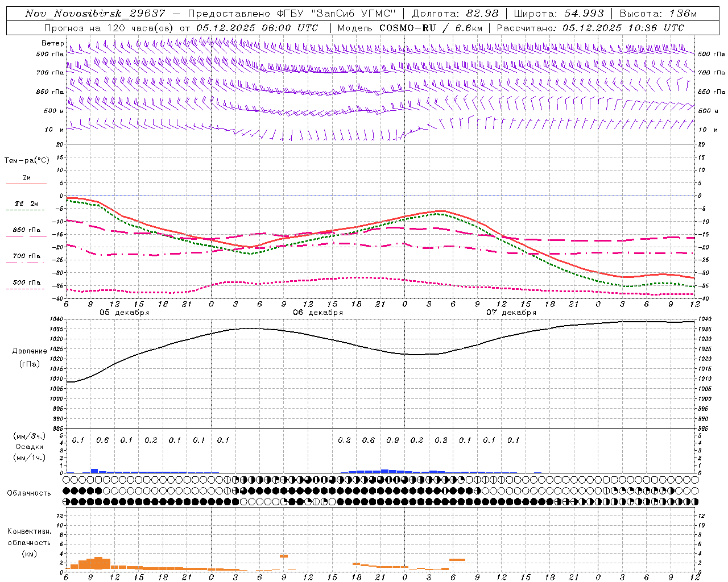The height and width of the screenshot is (582, 728).
Task: Click the Широта: 54.993 latitude value
Action: point(559,14)
